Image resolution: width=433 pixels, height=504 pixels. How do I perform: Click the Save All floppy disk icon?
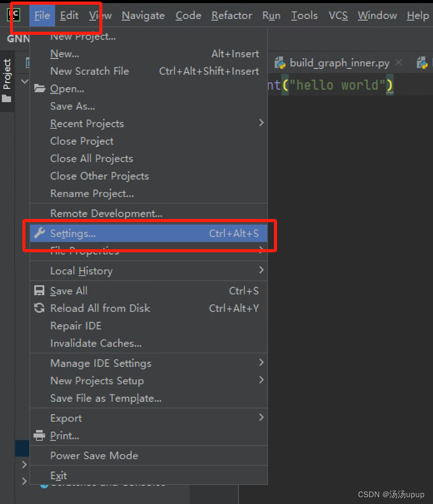click(x=39, y=291)
